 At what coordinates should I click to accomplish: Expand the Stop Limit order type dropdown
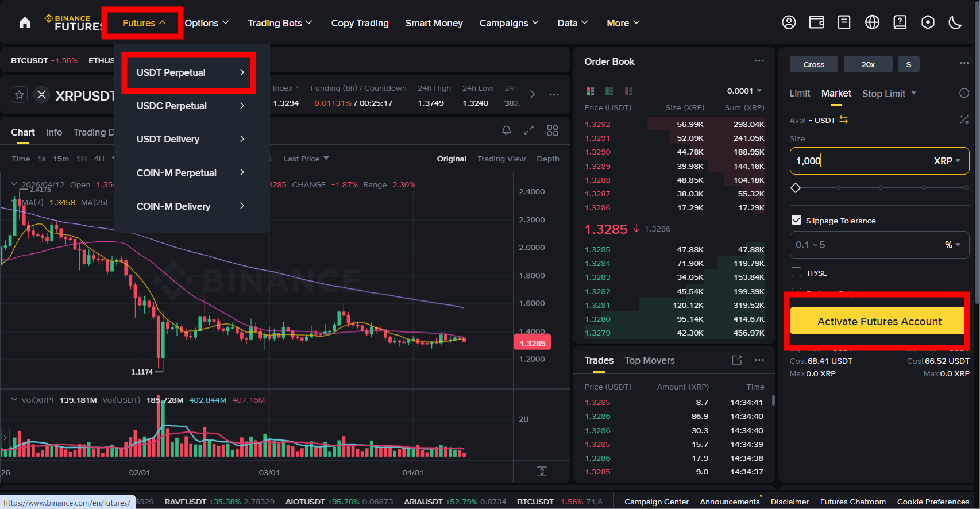(x=889, y=94)
